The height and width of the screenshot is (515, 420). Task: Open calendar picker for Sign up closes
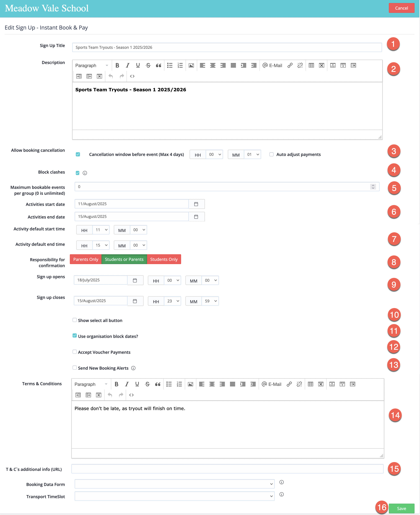(135, 301)
